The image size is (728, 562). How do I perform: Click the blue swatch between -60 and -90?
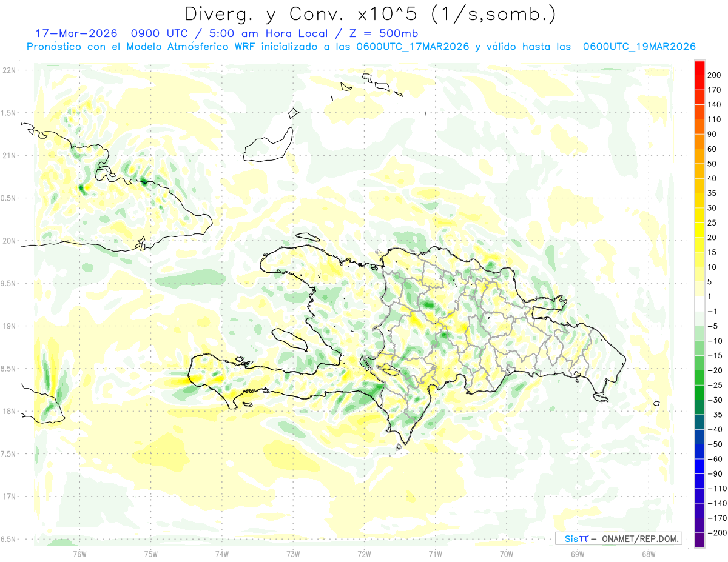point(699,466)
